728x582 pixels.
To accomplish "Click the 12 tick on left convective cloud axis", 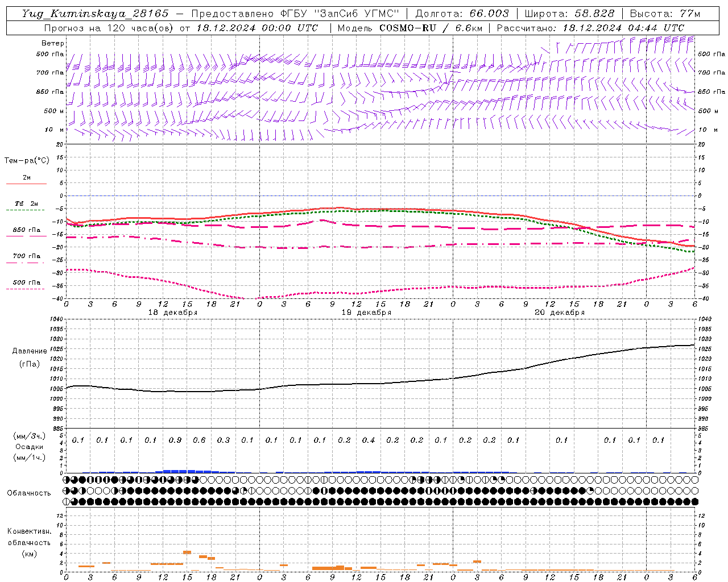I will [x=59, y=516].
